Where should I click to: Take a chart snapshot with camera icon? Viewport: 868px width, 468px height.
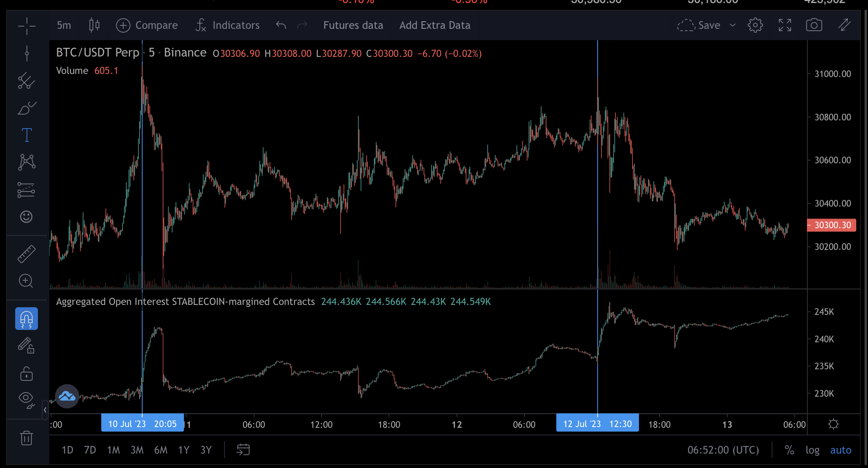[x=814, y=25]
